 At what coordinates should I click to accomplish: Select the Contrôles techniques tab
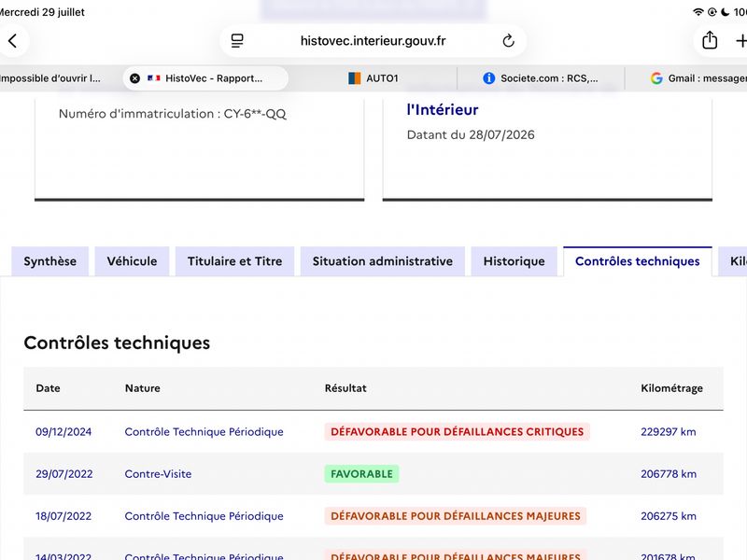(x=638, y=261)
